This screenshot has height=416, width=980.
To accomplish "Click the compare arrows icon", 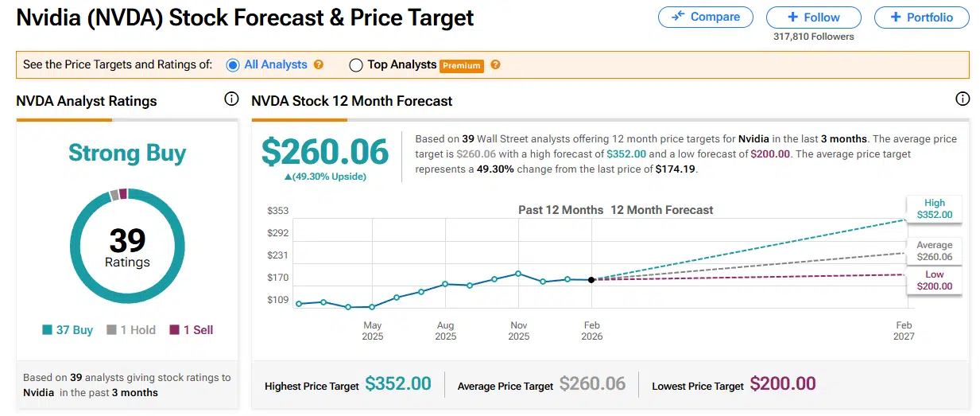I will 678,17.
